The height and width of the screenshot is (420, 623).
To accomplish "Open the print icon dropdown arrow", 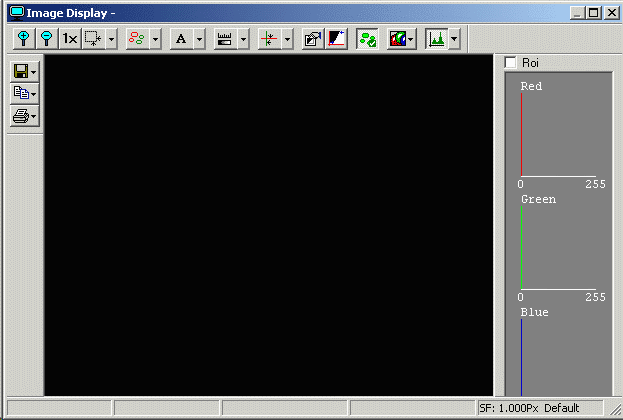I will point(35,117).
